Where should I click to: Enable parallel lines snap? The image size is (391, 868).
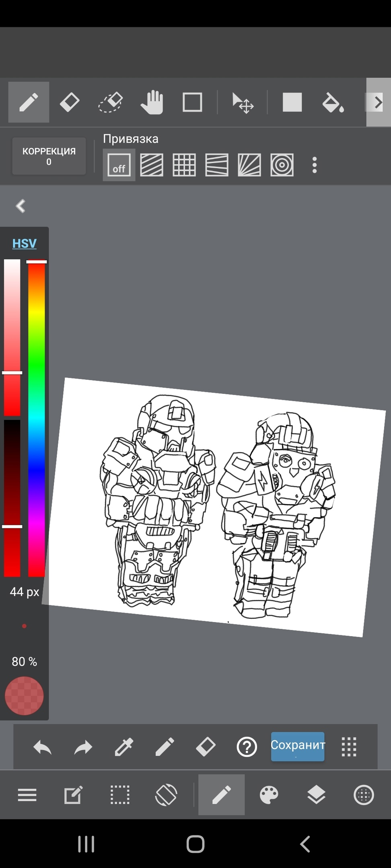click(152, 165)
